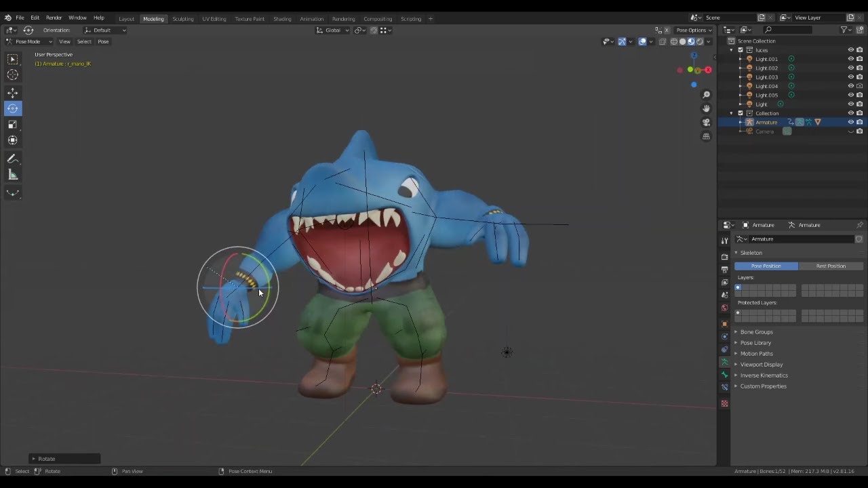Open the Pose Mode dropdown
Viewport: 868px width, 488px height.
tap(28, 41)
